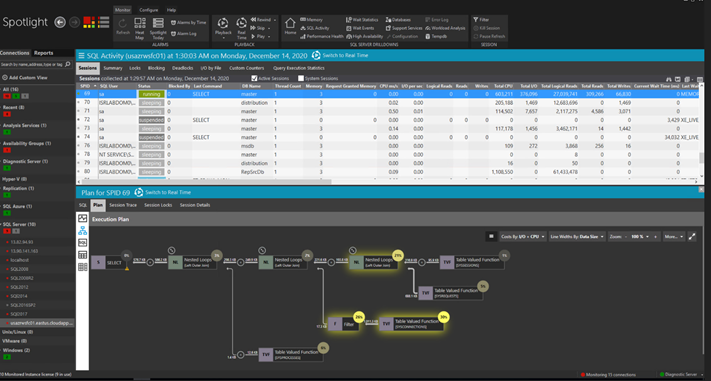Select the Filter node in execution plan

point(344,324)
